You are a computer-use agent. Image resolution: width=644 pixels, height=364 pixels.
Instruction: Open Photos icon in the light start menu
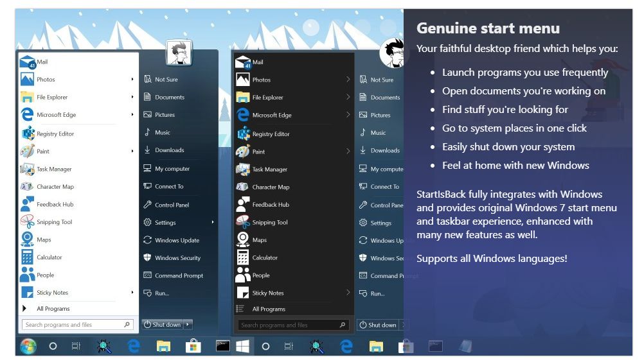point(27,79)
